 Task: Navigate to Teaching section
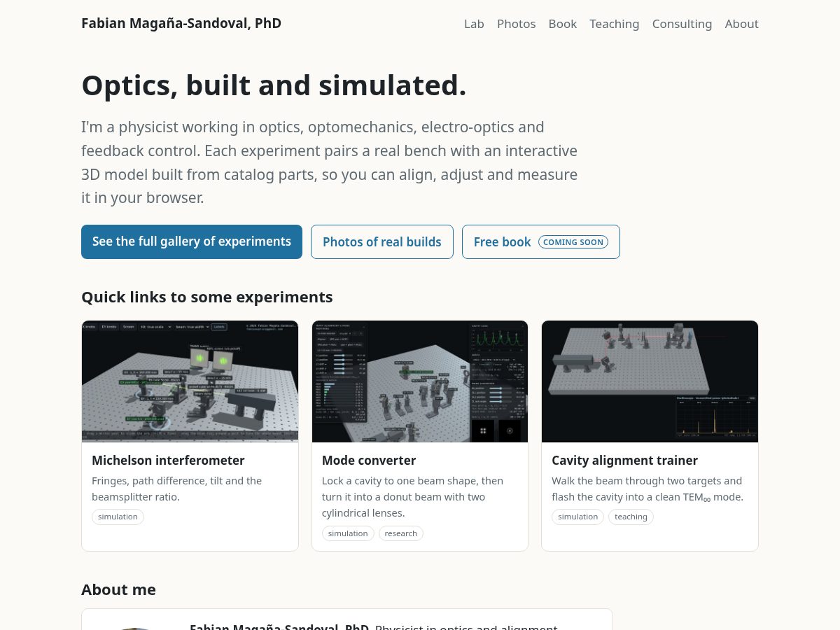[615, 24]
